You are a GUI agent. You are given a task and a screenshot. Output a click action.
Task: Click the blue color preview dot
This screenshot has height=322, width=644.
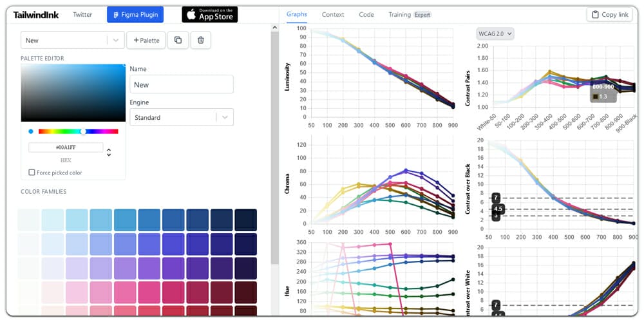[x=31, y=131]
